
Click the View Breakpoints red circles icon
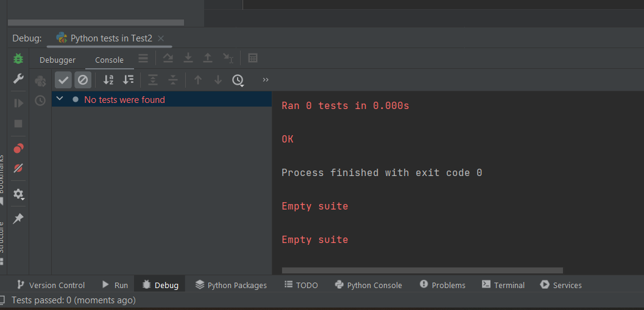click(18, 148)
